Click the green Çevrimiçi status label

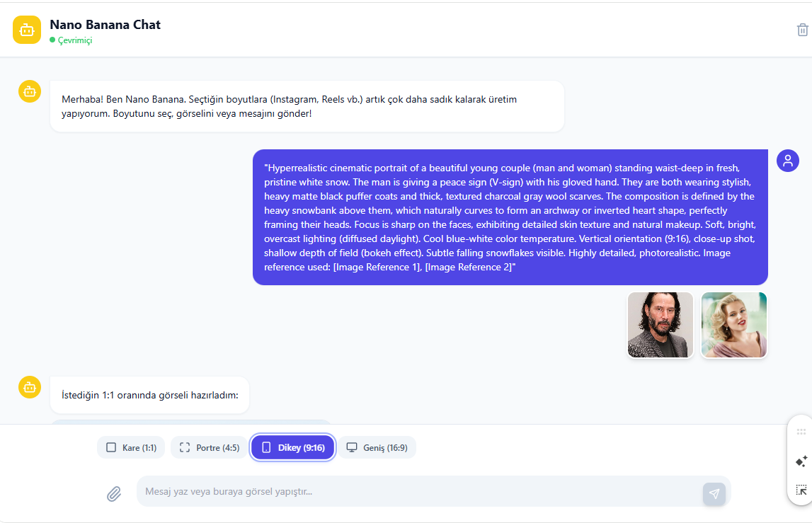coord(74,40)
